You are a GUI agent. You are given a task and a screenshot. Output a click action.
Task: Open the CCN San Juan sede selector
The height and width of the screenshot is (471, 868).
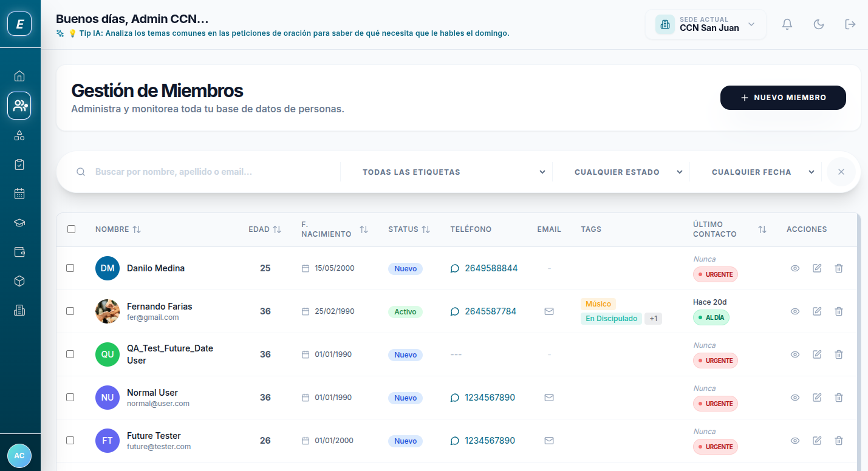point(706,24)
